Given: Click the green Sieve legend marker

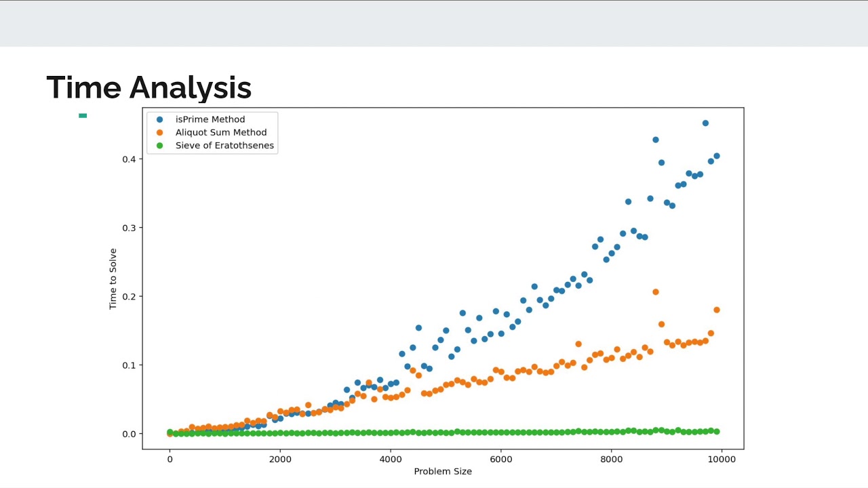Looking at the screenshot, I should point(160,145).
